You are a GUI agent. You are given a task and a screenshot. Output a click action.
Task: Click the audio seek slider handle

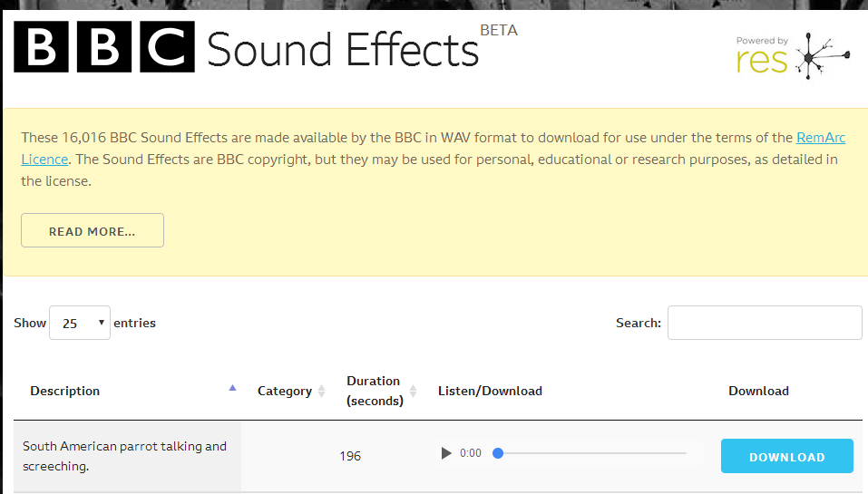(498, 453)
